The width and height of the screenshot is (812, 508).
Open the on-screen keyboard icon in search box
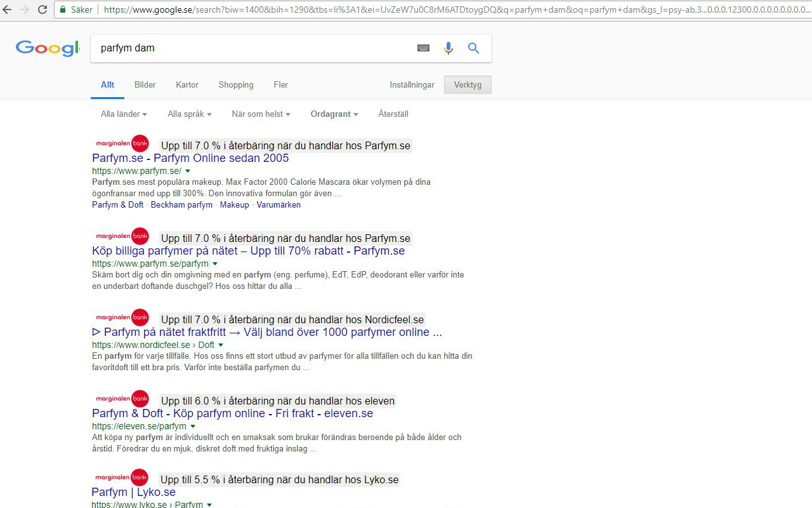pyautogui.click(x=423, y=48)
